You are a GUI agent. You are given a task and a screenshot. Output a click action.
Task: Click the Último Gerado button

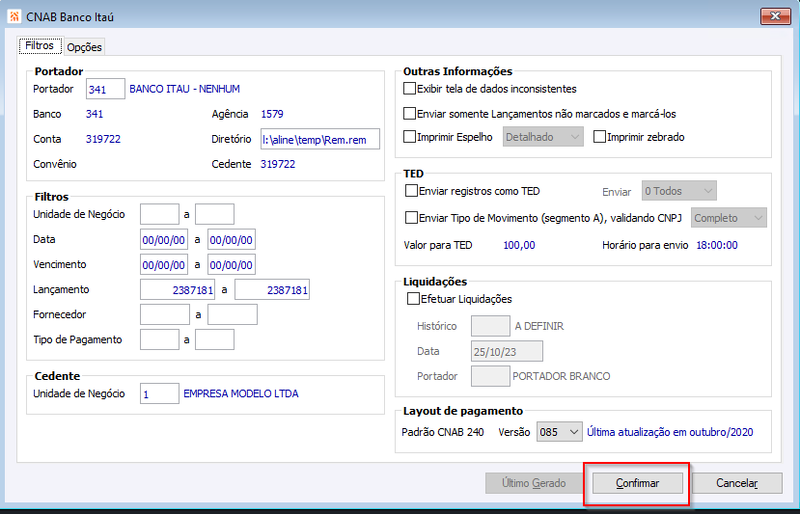click(x=534, y=483)
